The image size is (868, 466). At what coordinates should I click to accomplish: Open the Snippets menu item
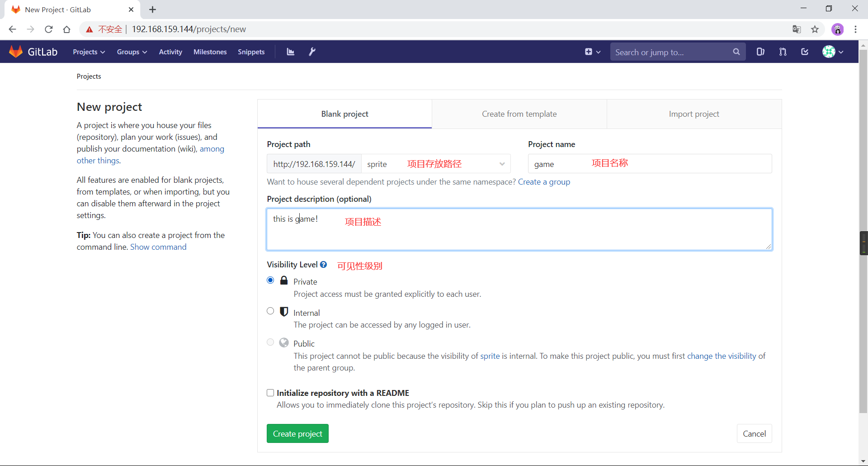click(251, 52)
